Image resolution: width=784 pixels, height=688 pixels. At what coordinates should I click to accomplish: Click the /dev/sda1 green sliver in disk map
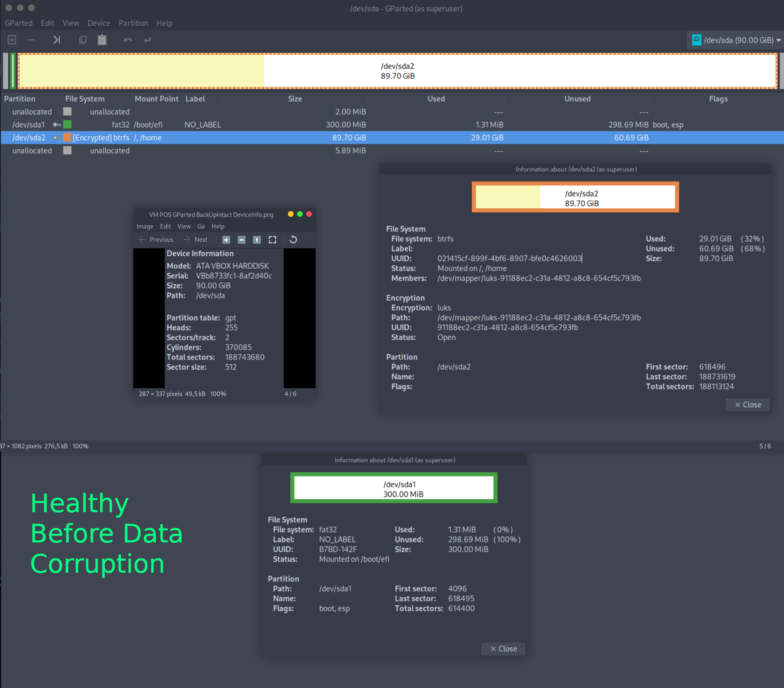[13, 71]
